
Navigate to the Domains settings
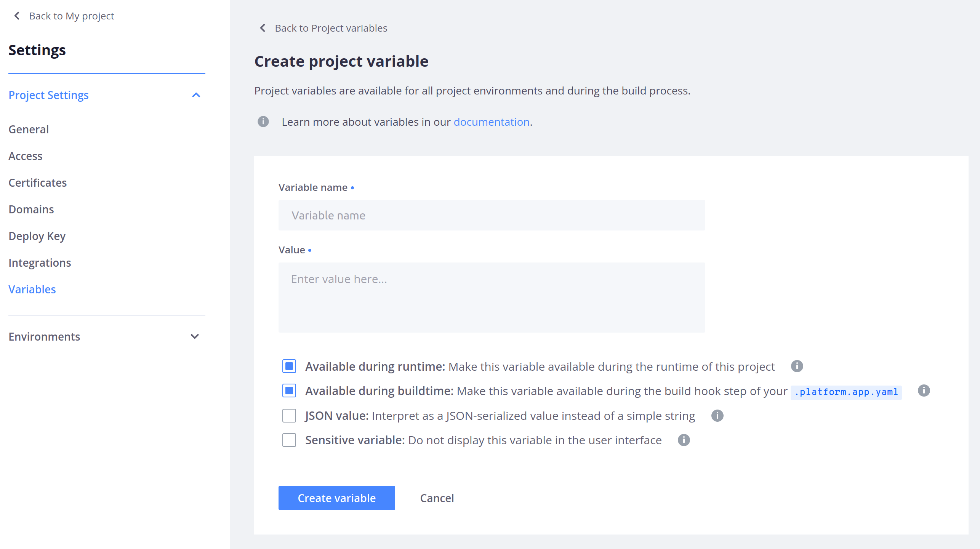coord(31,209)
